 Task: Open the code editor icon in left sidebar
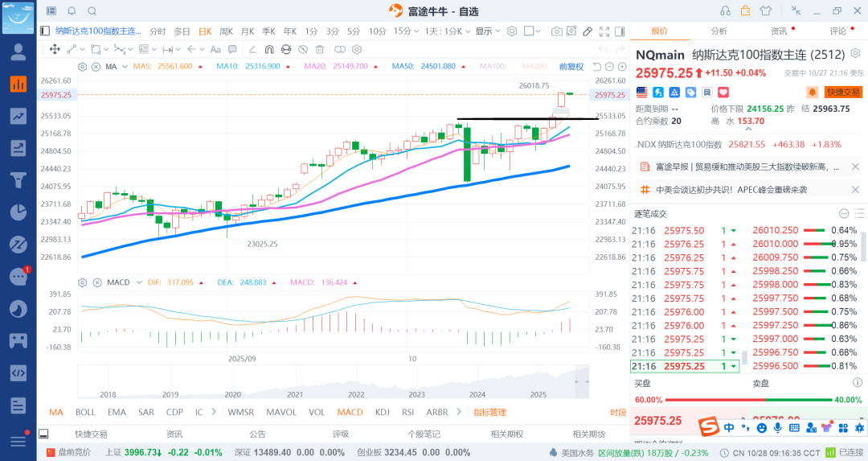(18, 373)
